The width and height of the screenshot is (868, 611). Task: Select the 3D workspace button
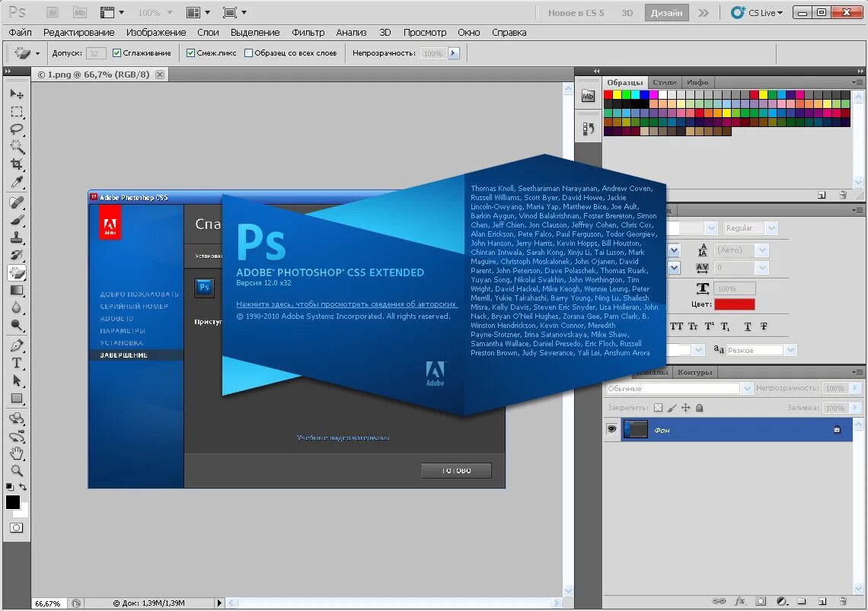click(x=627, y=13)
